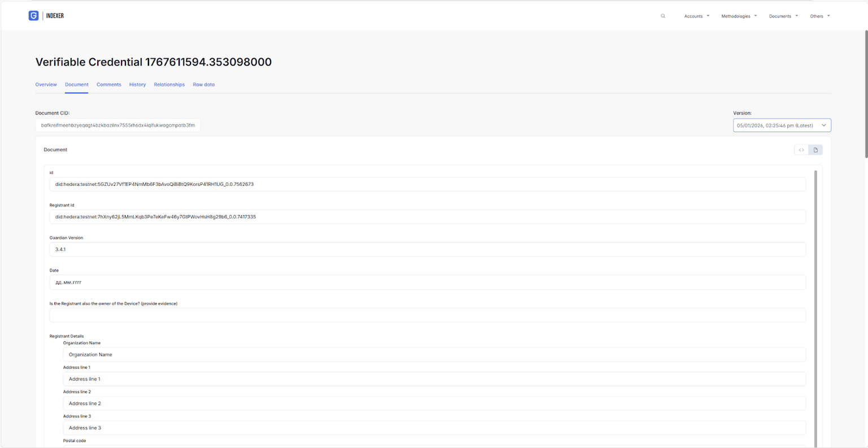The image size is (868, 448).
Task: Select the Document tab
Action: coord(76,85)
